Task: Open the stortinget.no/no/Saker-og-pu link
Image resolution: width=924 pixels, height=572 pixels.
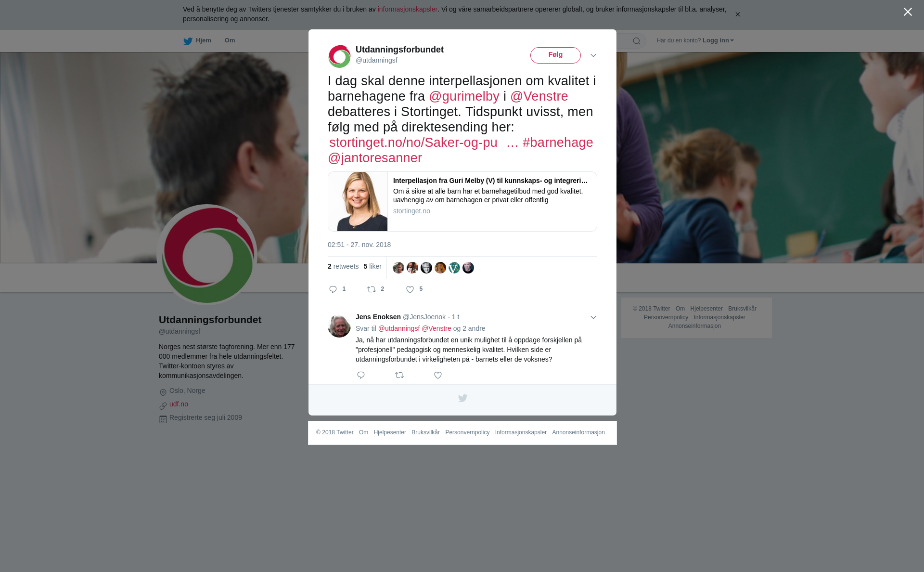Action: [x=413, y=143]
